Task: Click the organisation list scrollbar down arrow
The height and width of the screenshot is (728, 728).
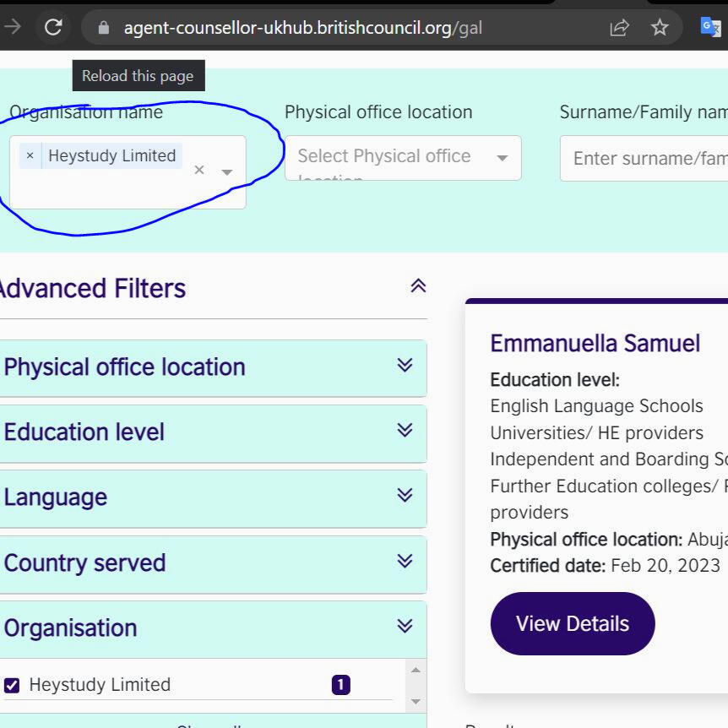Action: coord(416,702)
